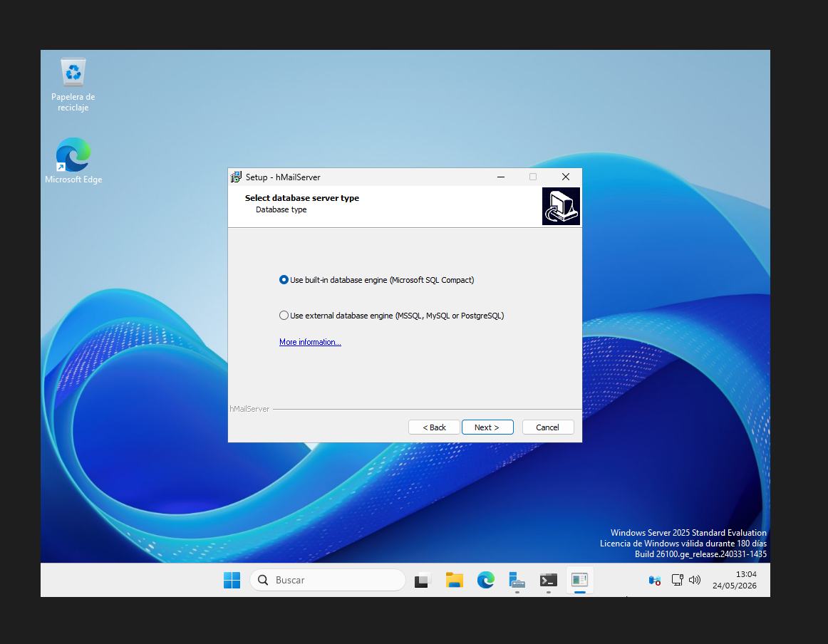This screenshot has height=644, width=828.
Task: Select the Microsoft Edge desktop shortcut
Action: coord(73,161)
